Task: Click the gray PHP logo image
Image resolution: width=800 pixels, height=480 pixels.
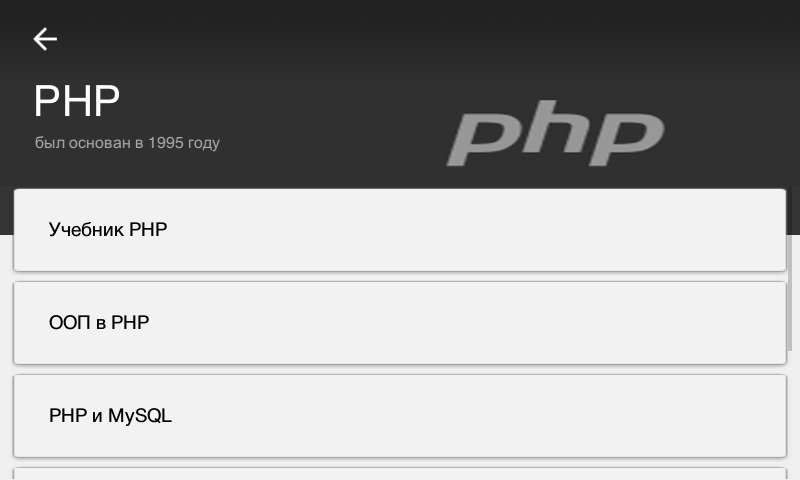Action: tap(554, 138)
